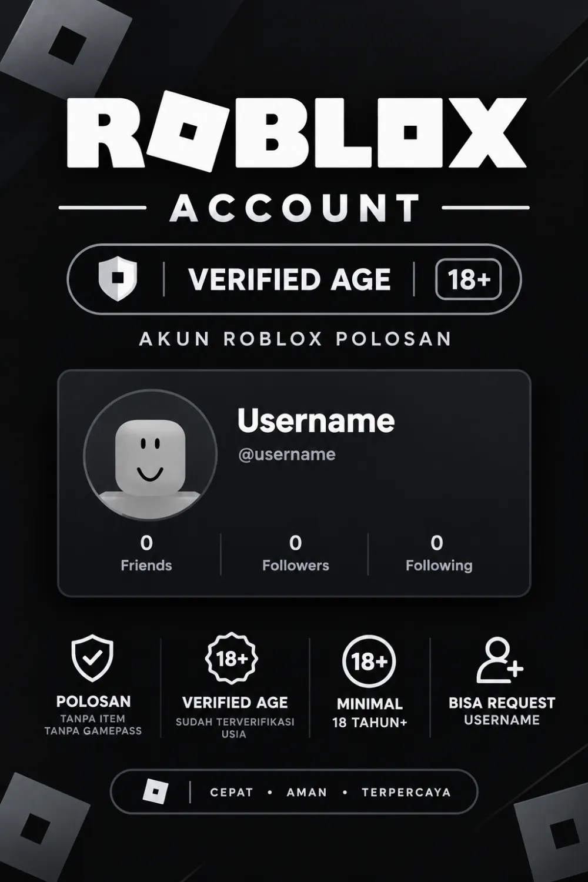Click the "Username" display name
588x882 pixels.
click(x=316, y=420)
